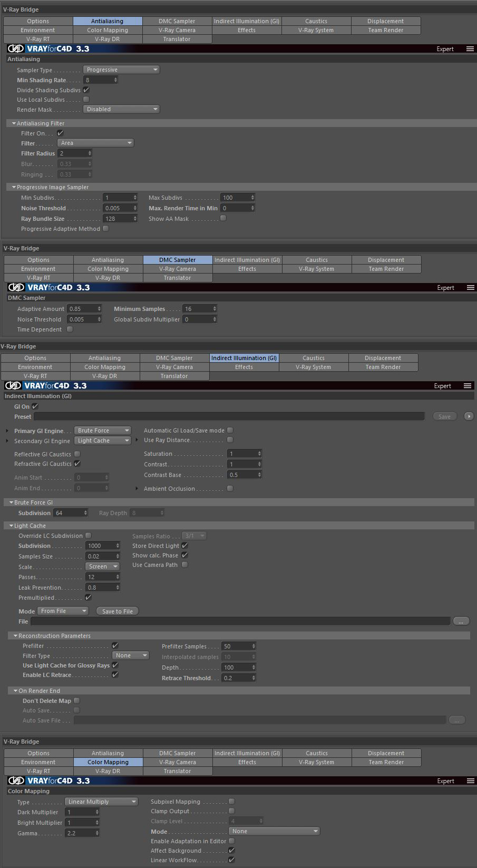Open hamburger menu in DMC Sampler panel header
This screenshot has width=477, height=868.
470,288
